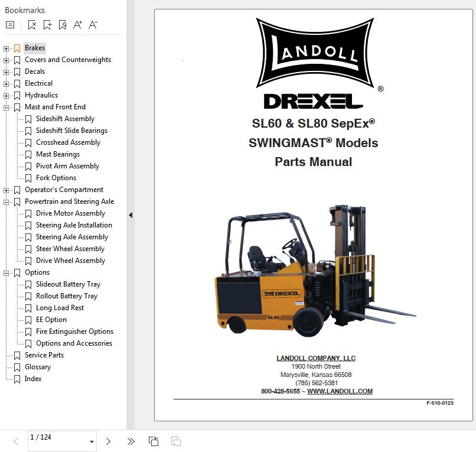Go to Drive Wheel Assembly bookmark
The width and height of the screenshot is (476, 452).
pyautogui.click(x=70, y=261)
